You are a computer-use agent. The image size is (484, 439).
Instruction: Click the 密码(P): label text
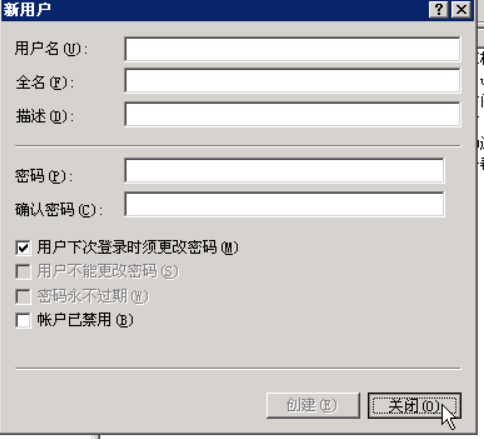tap(44, 176)
